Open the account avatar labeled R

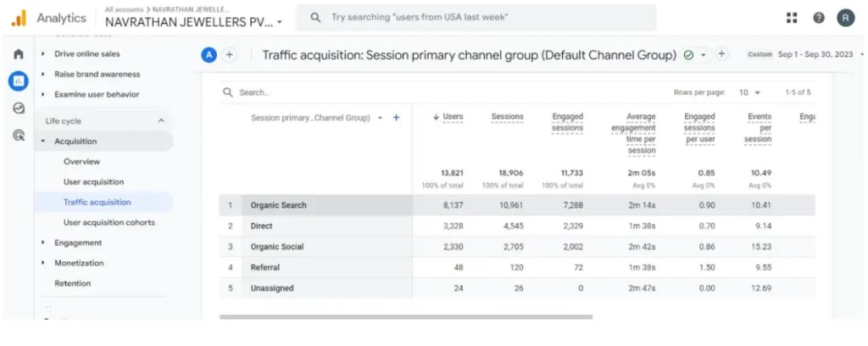tap(845, 18)
